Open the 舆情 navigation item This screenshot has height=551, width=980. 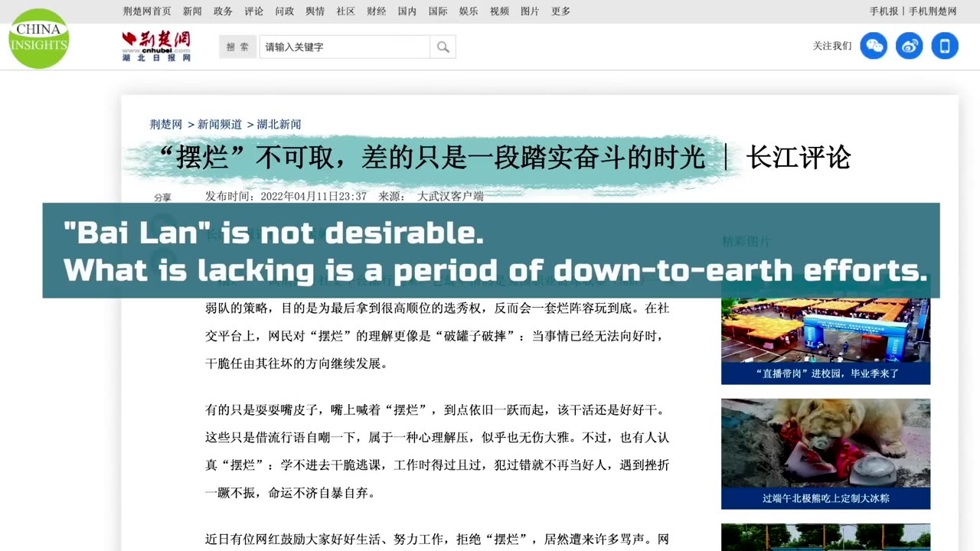315,11
